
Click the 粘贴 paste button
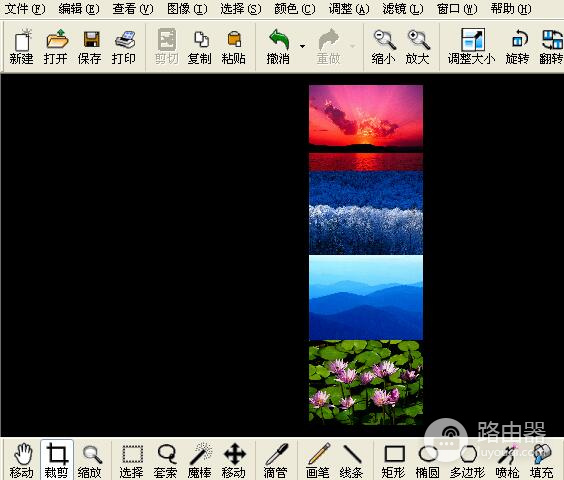[x=234, y=47]
